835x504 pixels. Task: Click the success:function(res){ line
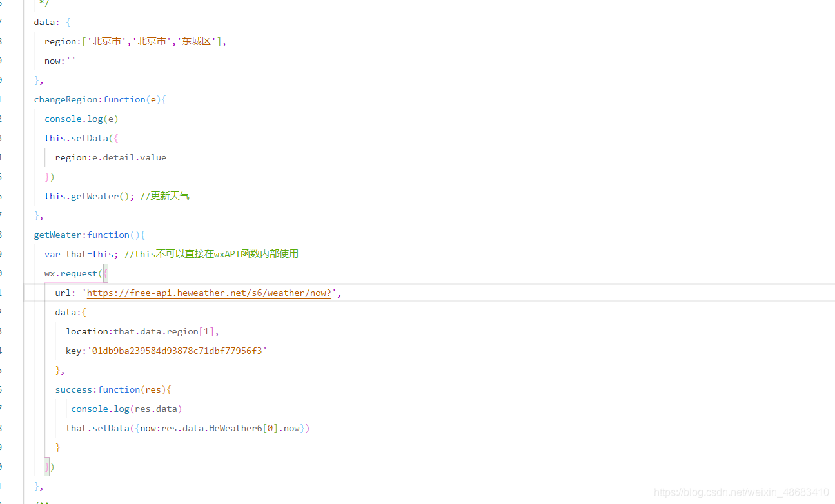(113, 389)
